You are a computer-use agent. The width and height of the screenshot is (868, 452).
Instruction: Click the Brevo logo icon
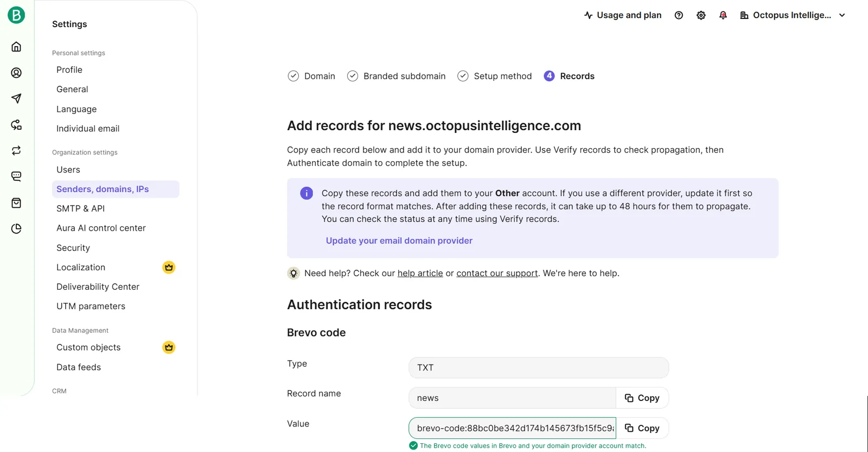click(16, 15)
